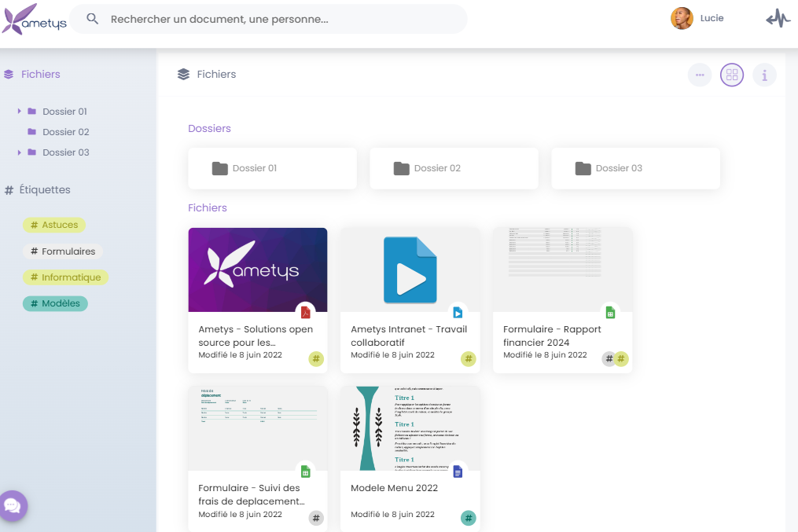The image size is (798, 532).
Task: Toggle the grid view button
Action: point(732,75)
